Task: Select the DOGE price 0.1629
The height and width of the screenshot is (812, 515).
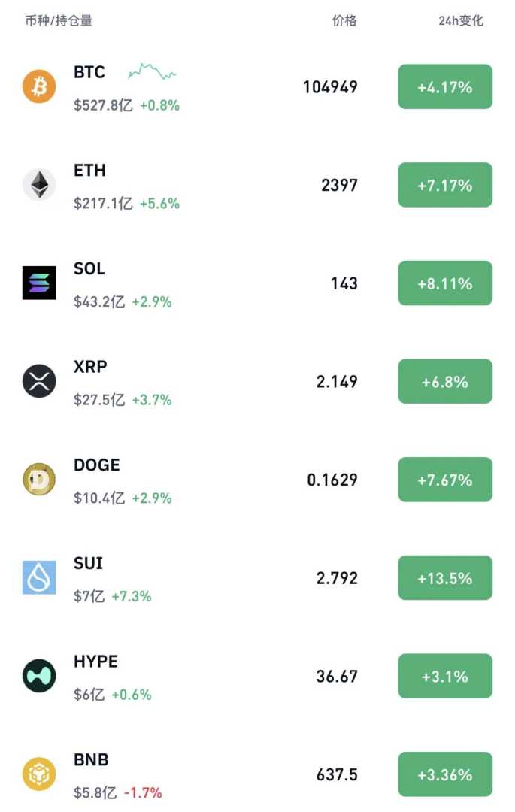Action: tap(332, 480)
